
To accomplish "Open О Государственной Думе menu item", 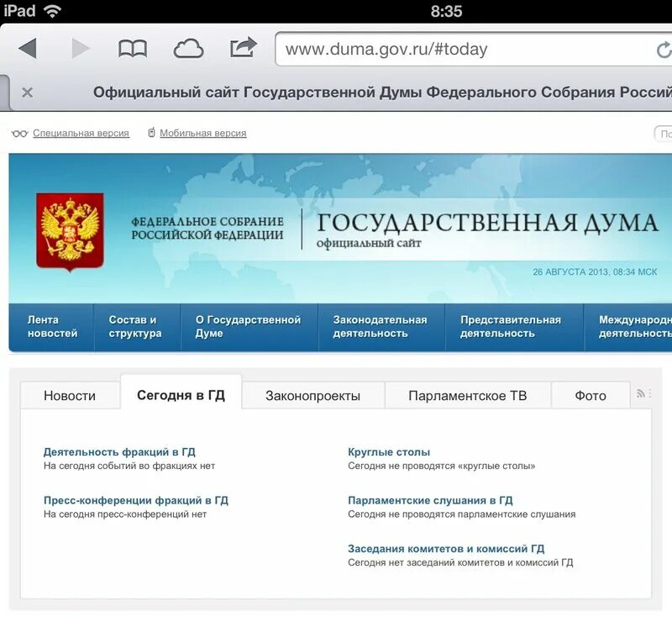I will click(x=248, y=327).
